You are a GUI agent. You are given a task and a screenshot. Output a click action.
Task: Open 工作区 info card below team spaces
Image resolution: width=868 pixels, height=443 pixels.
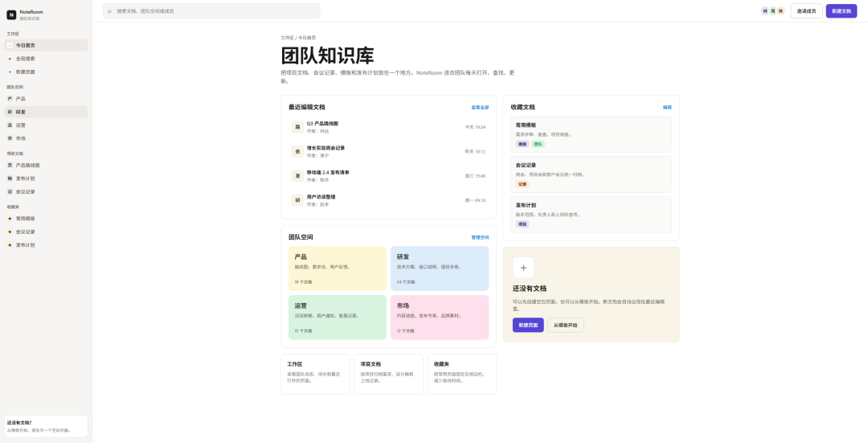coord(315,375)
